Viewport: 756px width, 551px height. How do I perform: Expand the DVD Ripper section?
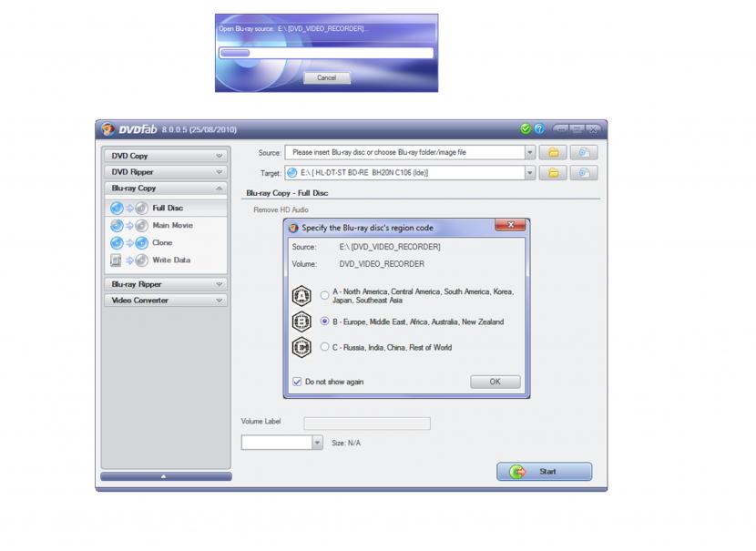point(167,172)
